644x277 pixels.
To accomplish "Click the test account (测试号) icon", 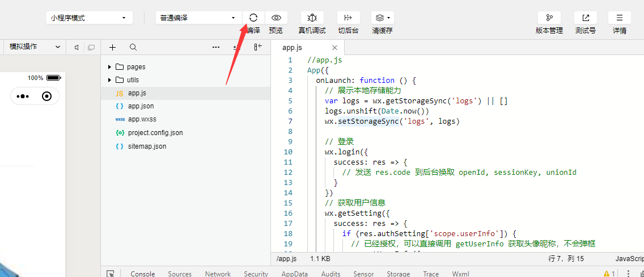I will 585,18.
